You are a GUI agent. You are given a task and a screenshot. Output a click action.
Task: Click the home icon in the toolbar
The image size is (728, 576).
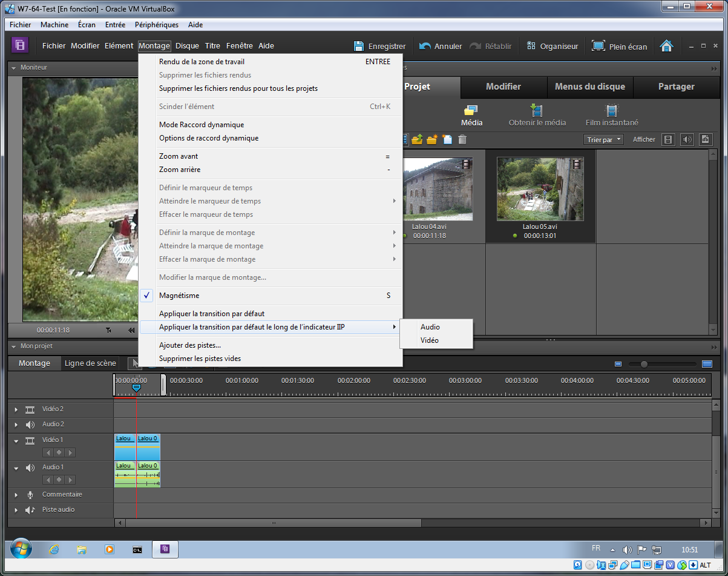[x=666, y=46]
